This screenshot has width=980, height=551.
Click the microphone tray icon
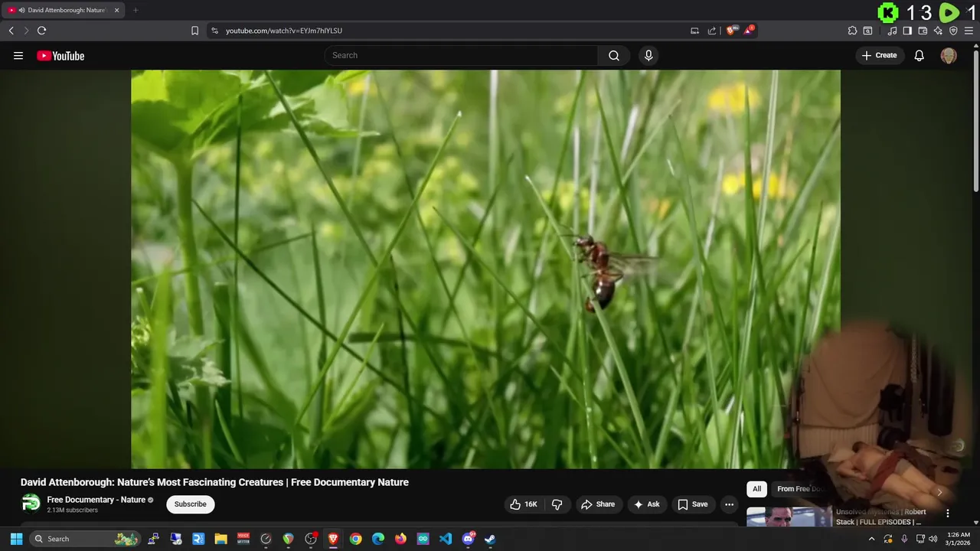point(903,539)
